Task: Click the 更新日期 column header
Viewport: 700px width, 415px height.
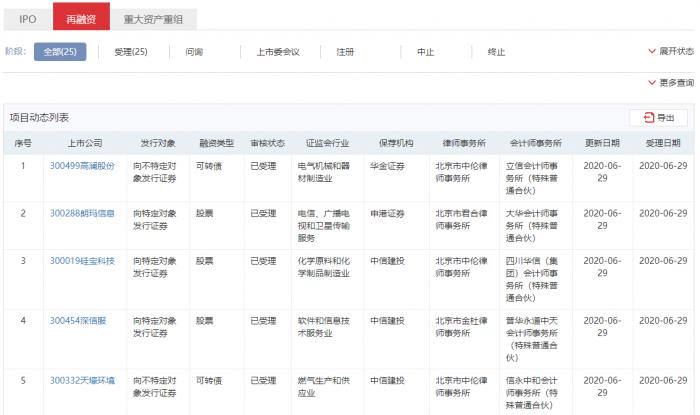Action: pos(602,142)
